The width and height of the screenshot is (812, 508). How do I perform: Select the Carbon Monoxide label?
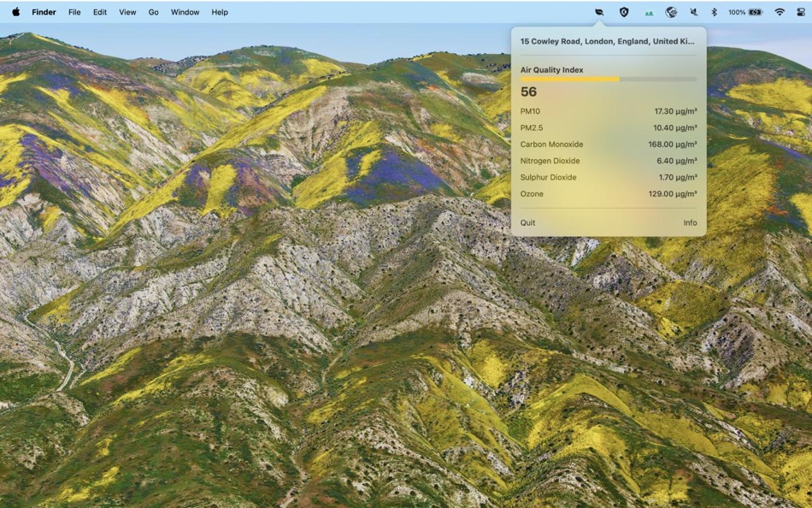click(551, 145)
